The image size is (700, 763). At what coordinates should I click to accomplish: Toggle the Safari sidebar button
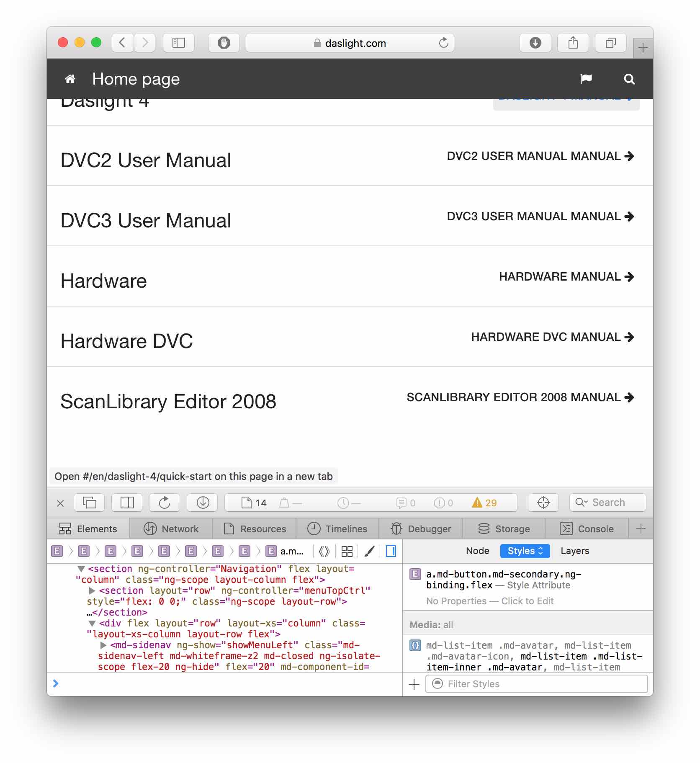179,43
